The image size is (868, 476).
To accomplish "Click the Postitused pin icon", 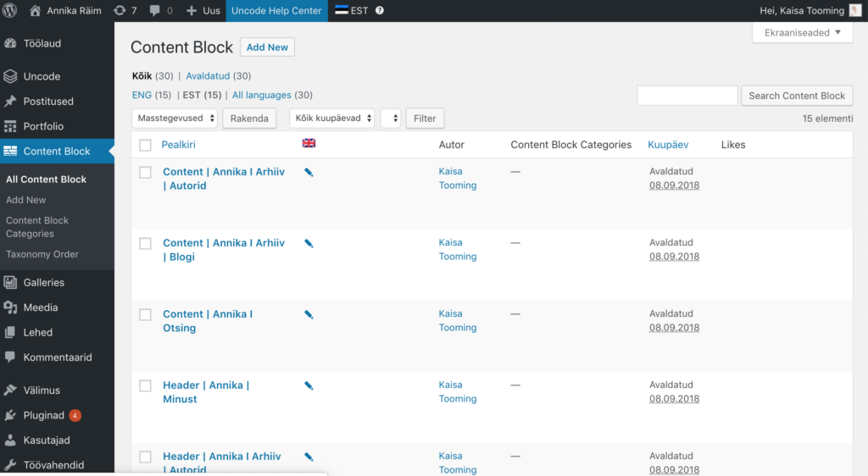I will click(10, 101).
